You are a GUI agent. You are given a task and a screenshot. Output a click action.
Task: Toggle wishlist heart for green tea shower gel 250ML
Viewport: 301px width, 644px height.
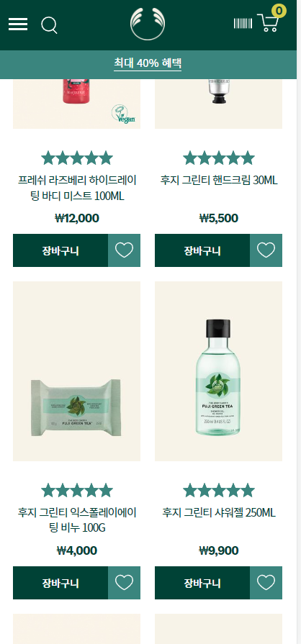(x=266, y=582)
